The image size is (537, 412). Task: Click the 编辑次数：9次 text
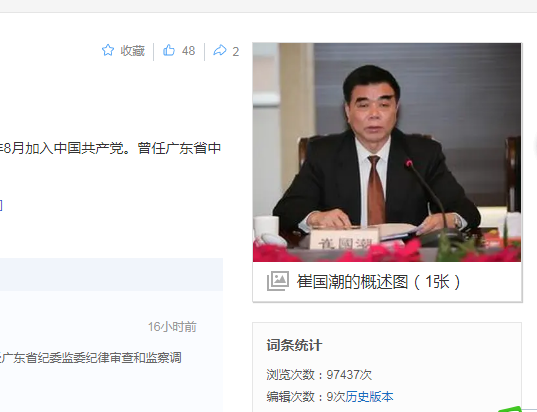[305, 397]
